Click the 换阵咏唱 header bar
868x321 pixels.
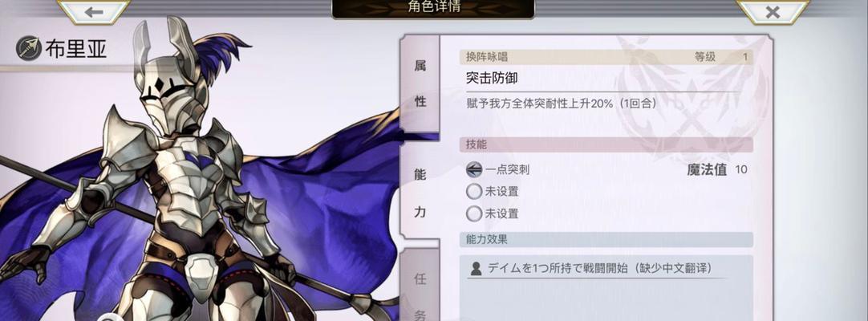pos(606,56)
